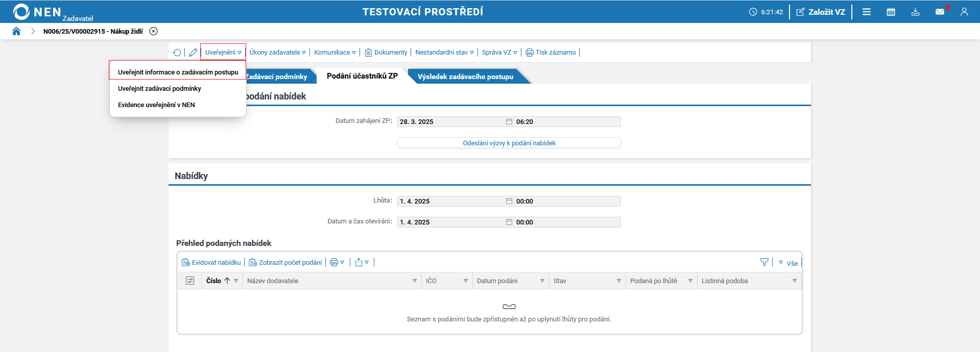Click the pencil edit icon
Screen dimensions: 980x352
point(193,53)
